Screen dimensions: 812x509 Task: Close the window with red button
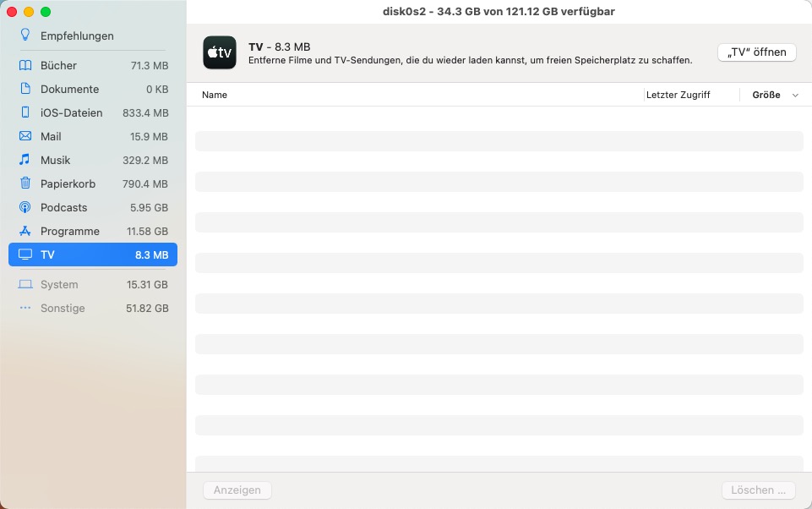[x=12, y=11]
